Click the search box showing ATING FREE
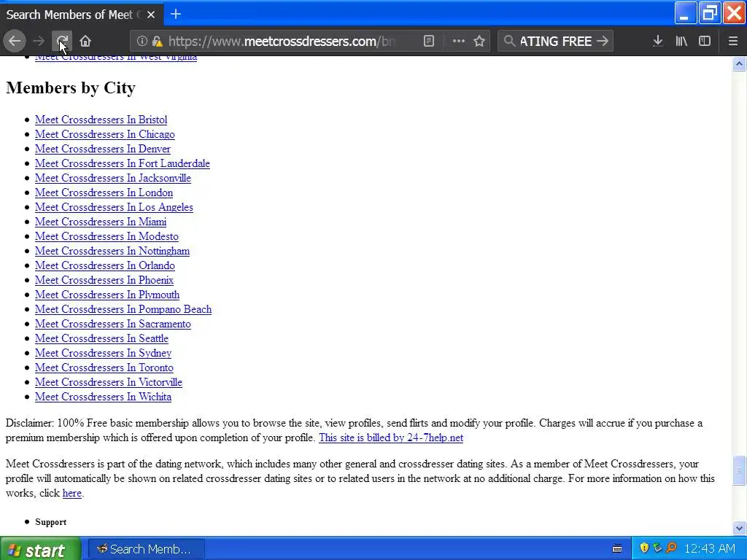Screen dimensions: 747x560 [x=555, y=42]
